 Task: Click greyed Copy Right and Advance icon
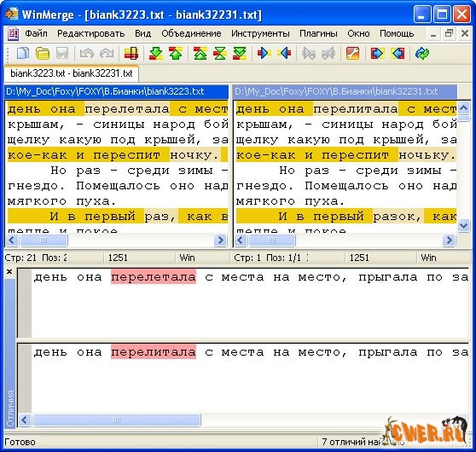(309, 54)
